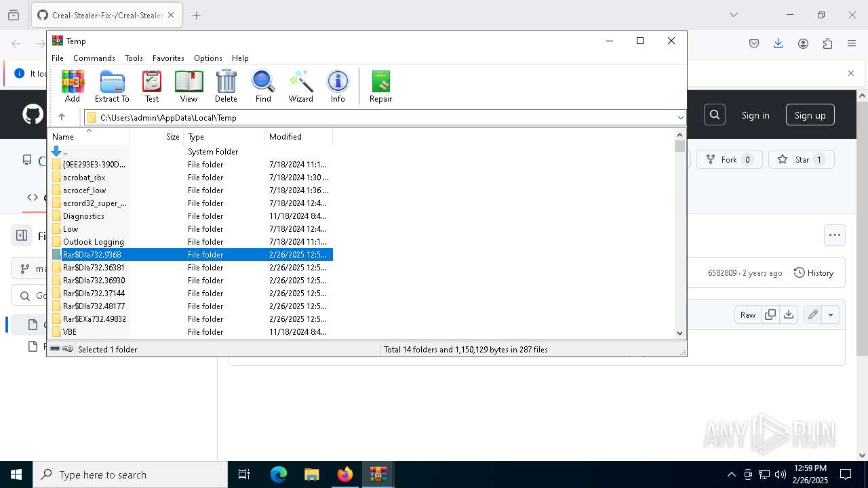Screen dimensions: 868x488
Task: Open the Extract To tool
Action: (112, 86)
